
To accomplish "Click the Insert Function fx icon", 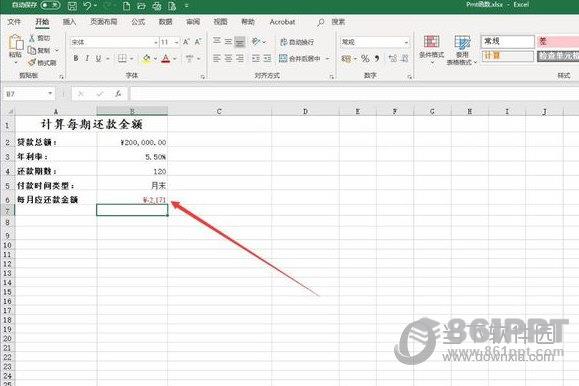I will coord(118,94).
